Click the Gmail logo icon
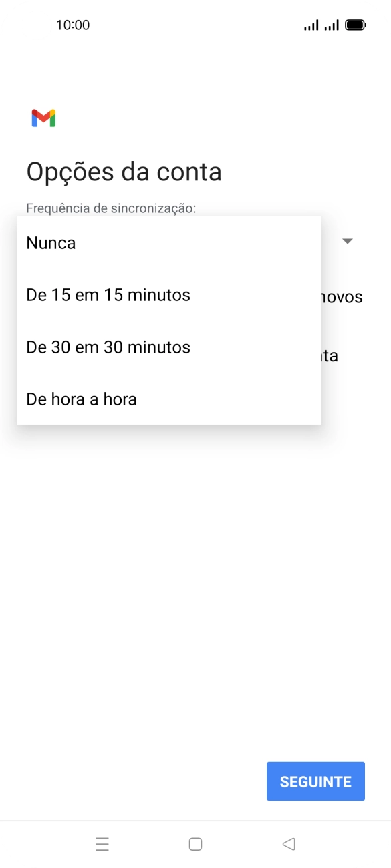 click(43, 118)
